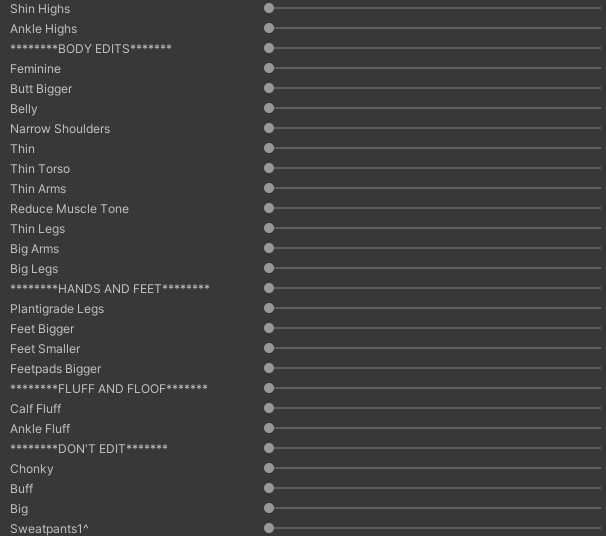Click the Plantigrade Legs slider handle
606x536 pixels.
269,308
